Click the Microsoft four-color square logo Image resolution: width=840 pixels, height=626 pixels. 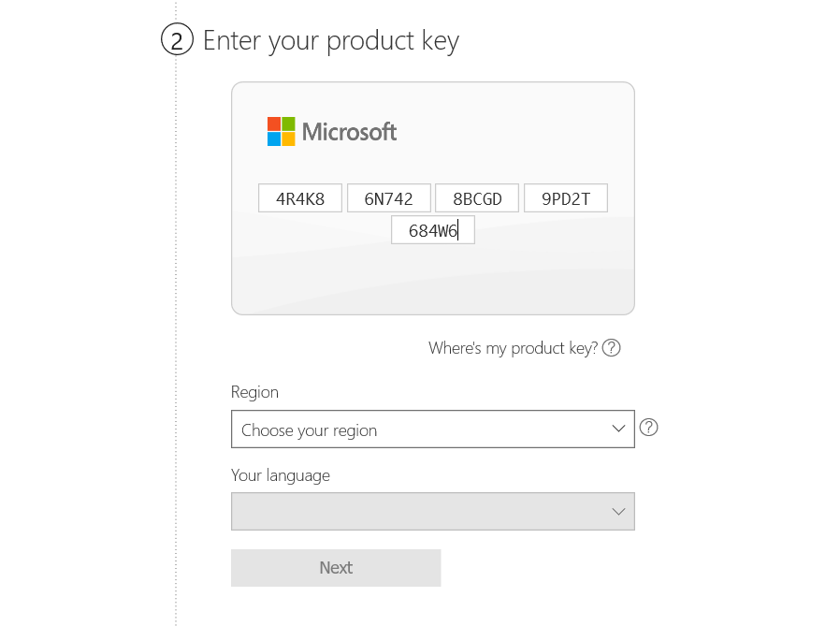tap(281, 132)
